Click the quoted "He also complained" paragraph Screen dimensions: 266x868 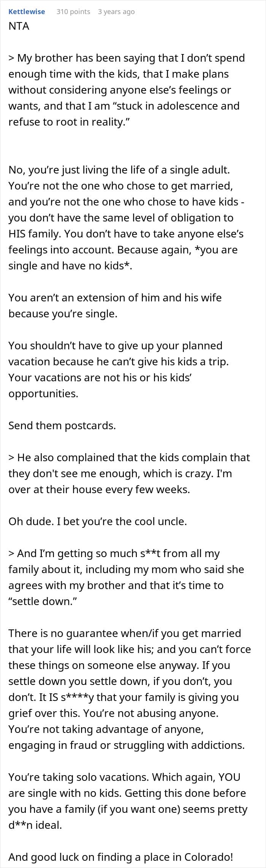click(x=129, y=474)
